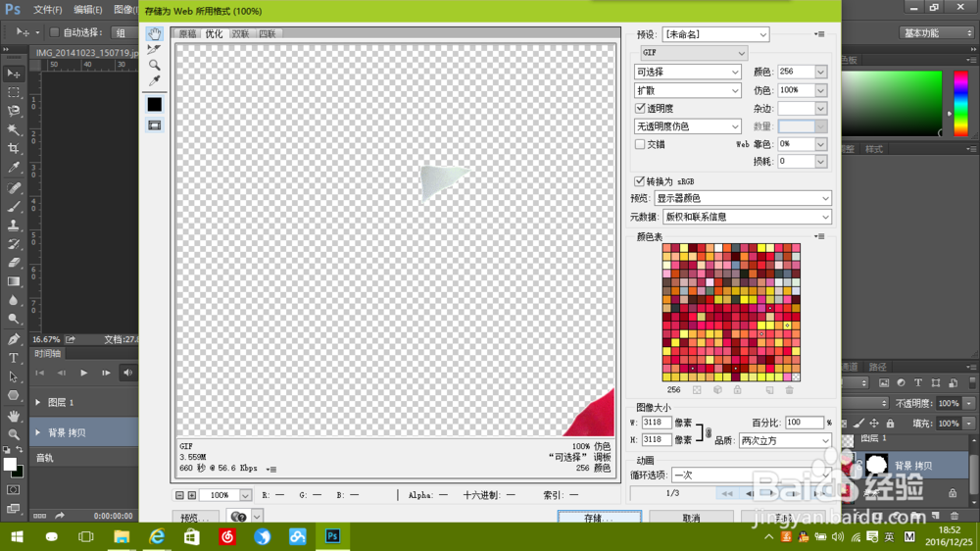Open File Explorer from taskbar

point(122,536)
